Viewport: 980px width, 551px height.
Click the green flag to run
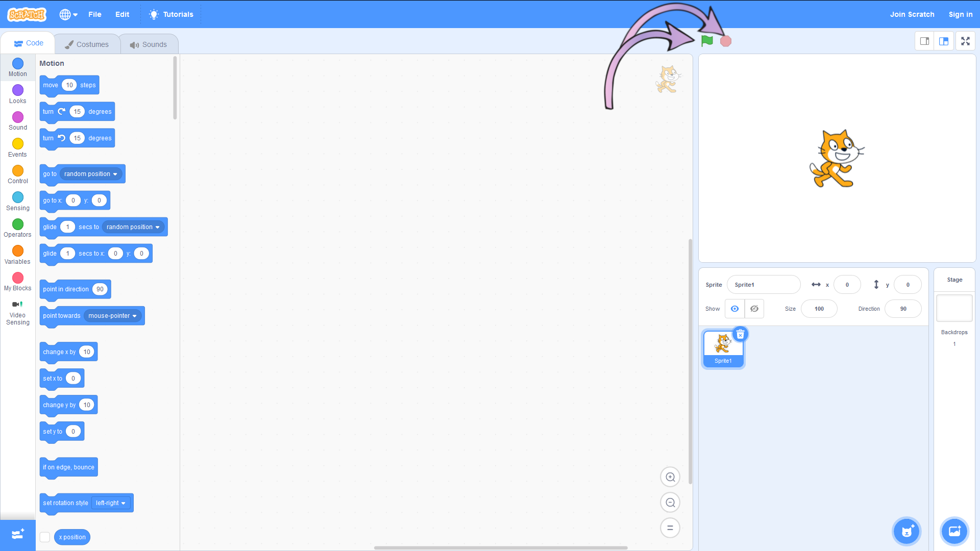[707, 41]
